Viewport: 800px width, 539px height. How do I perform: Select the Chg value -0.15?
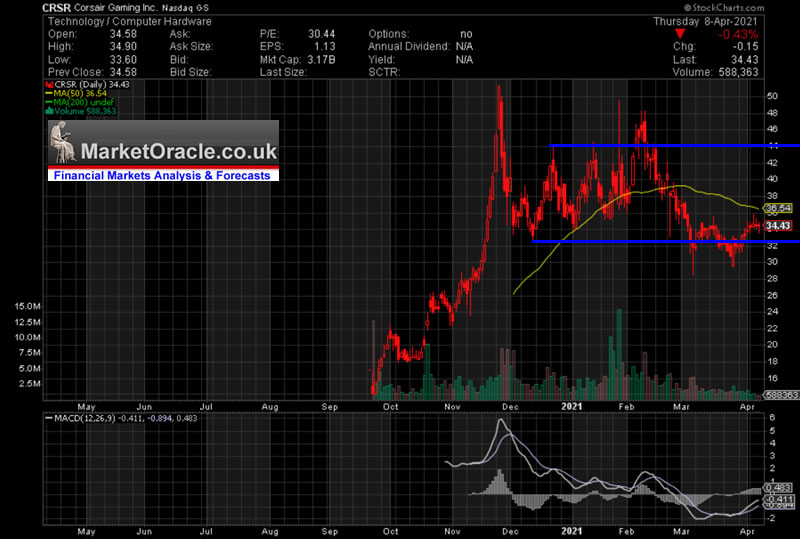745,46
